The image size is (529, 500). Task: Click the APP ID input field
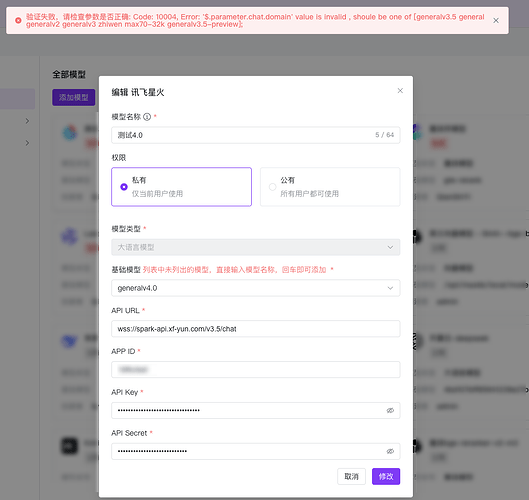pyautogui.click(x=256, y=369)
